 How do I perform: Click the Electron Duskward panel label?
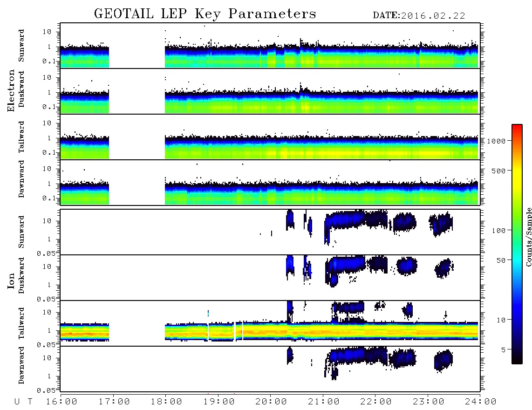click(21, 89)
